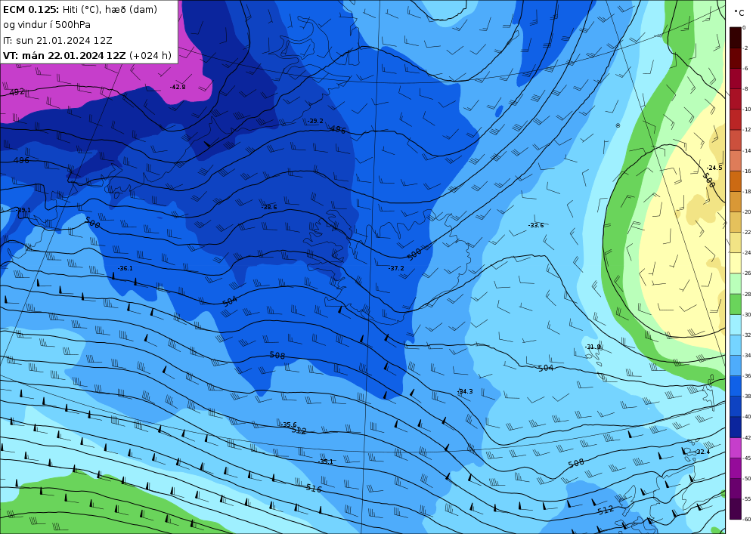Click the -34.3 temperature value

click(x=465, y=391)
